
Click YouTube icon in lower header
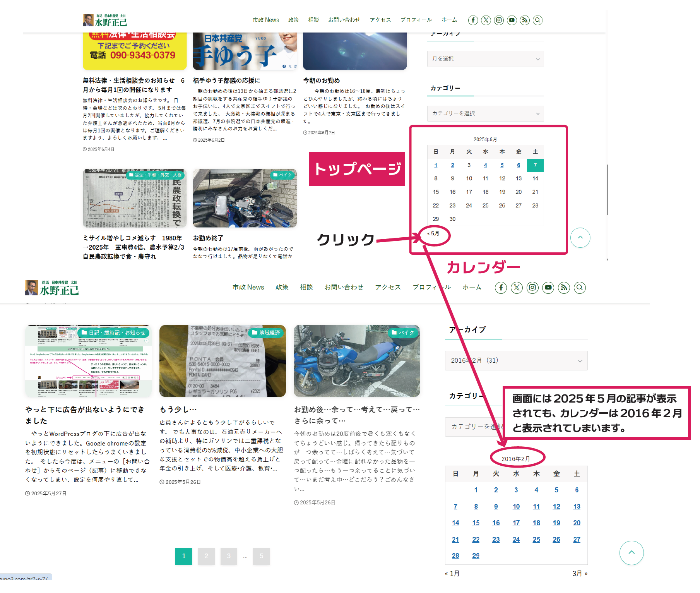(548, 288)
